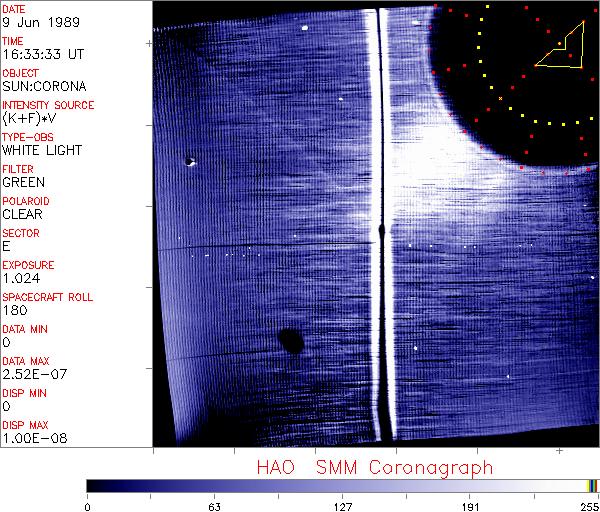Click the yellow-blue end of the color bar
Screen dimensions: 600x512
(x=593, y=485)
